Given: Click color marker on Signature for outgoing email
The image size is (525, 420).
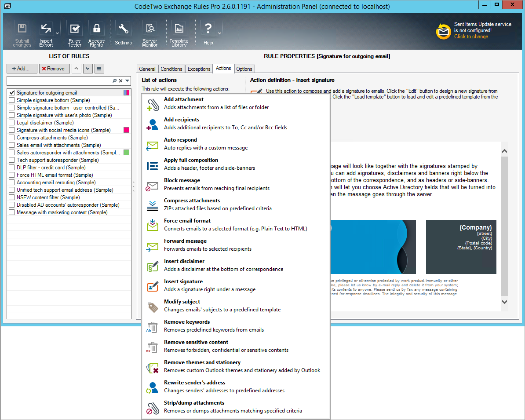Looking at the screenshot, I should click(x=127, y=93).
